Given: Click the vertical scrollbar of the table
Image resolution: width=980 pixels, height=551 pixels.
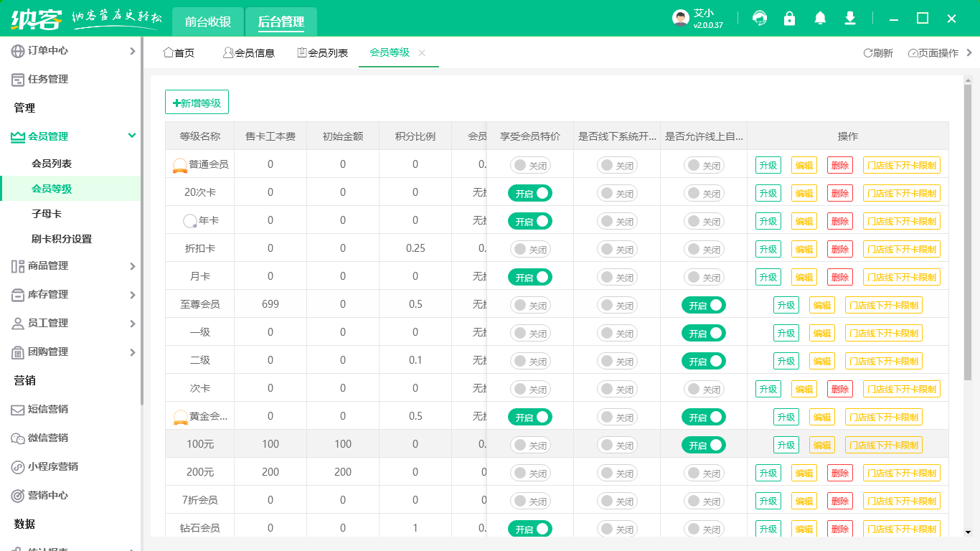Looking at the screenshot, I should (967, 237).
